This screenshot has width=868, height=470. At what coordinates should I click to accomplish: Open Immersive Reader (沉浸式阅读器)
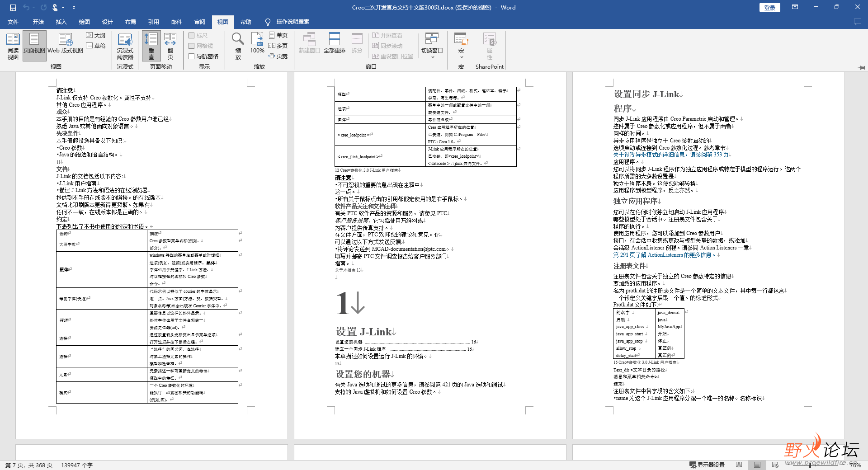tap(125, 46)
